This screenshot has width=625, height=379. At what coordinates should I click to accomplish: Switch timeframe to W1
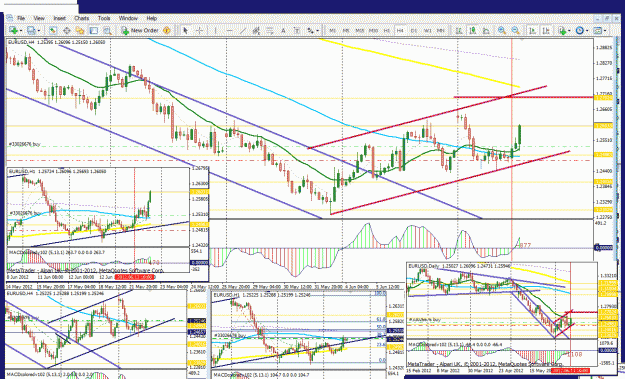pyautogui.click(x=427, y=30)
